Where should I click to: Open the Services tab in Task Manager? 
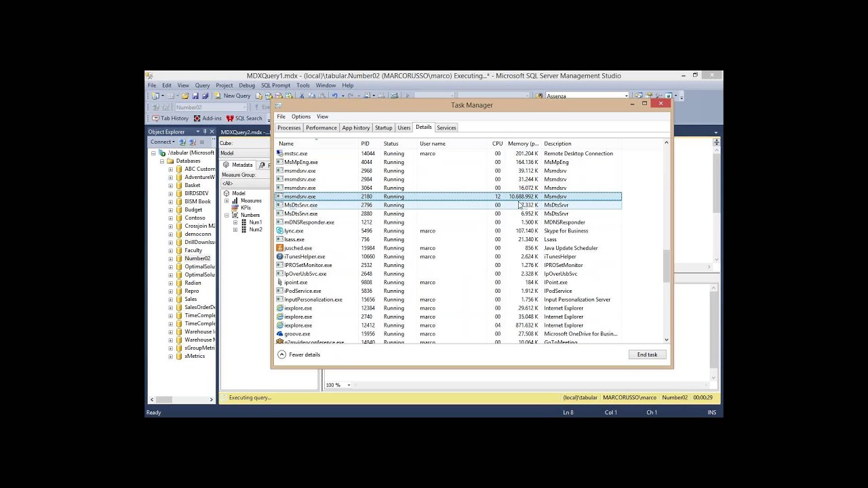pos(446,127)
